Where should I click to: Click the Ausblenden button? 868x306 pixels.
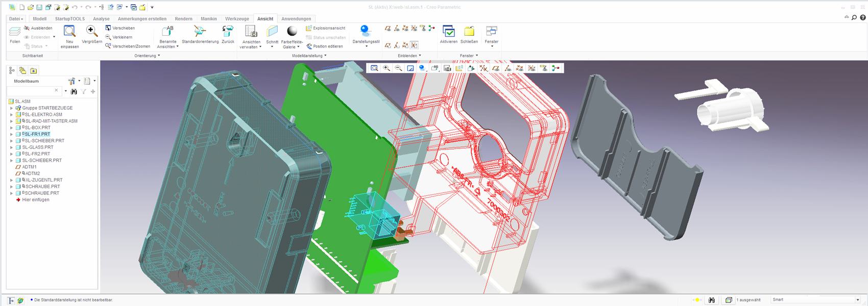pos(38,28)
